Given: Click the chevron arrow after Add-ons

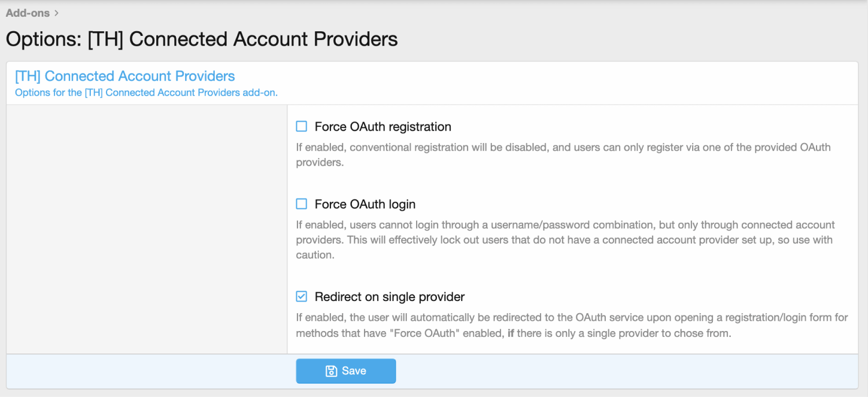Looking at the screenshot, I should tap(56, 13).
